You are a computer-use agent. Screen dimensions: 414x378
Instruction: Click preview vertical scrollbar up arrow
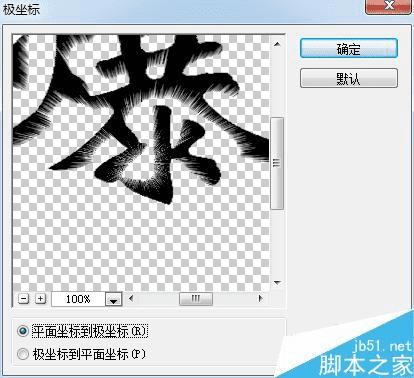pyautogui.click(x=277, y=44)
